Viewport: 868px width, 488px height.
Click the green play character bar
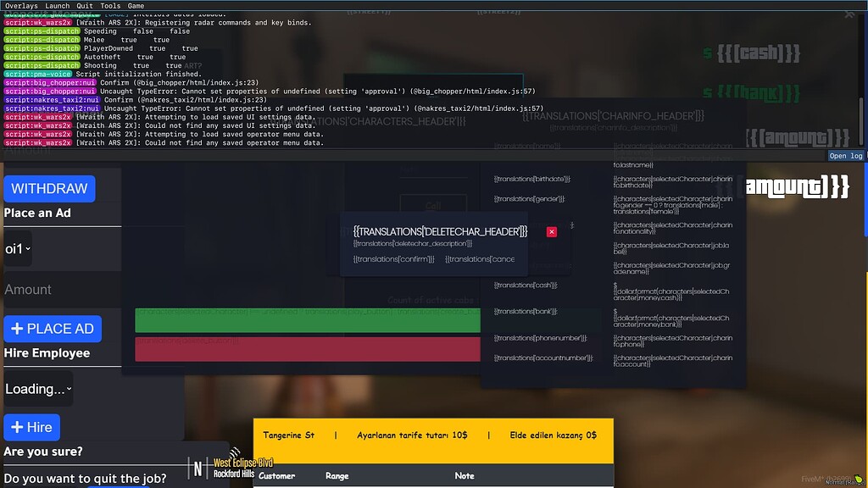click(308, 320)
